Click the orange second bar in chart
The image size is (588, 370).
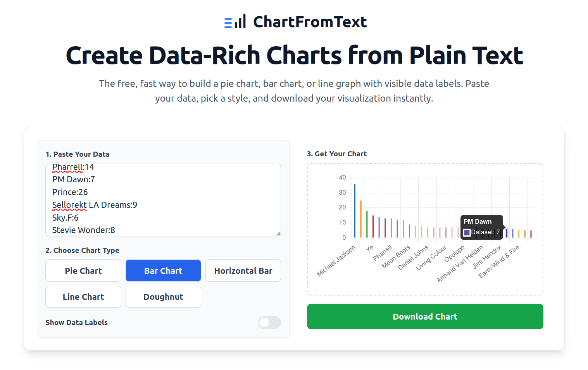(x=361, y=219)
